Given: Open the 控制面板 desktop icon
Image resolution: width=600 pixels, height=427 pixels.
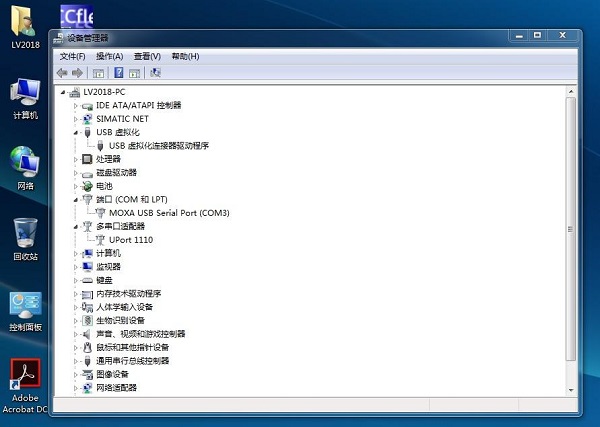Looking at the screenshot, I should 25,311.
